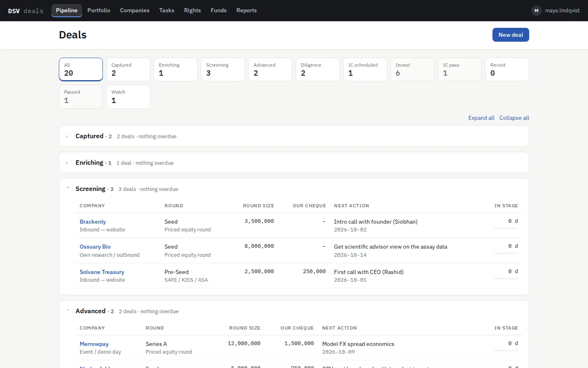
Task: Switch to the Pipeline nav tab
Action: [67, 11]
